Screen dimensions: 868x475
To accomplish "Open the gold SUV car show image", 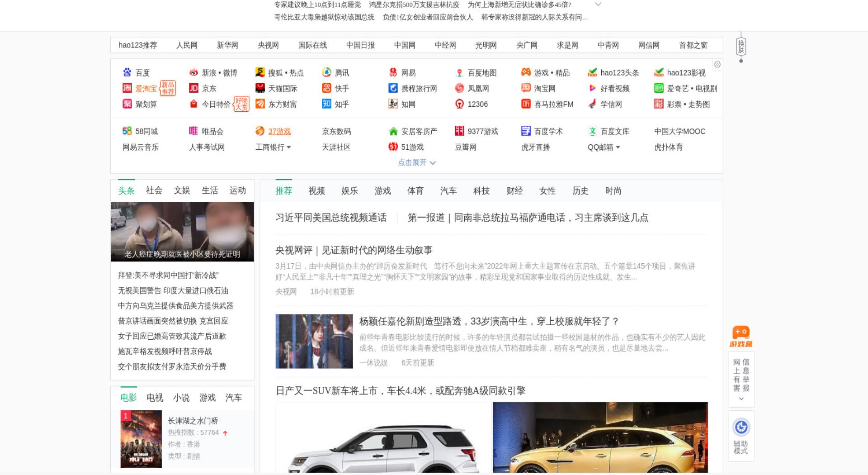I will pos(600,437).
